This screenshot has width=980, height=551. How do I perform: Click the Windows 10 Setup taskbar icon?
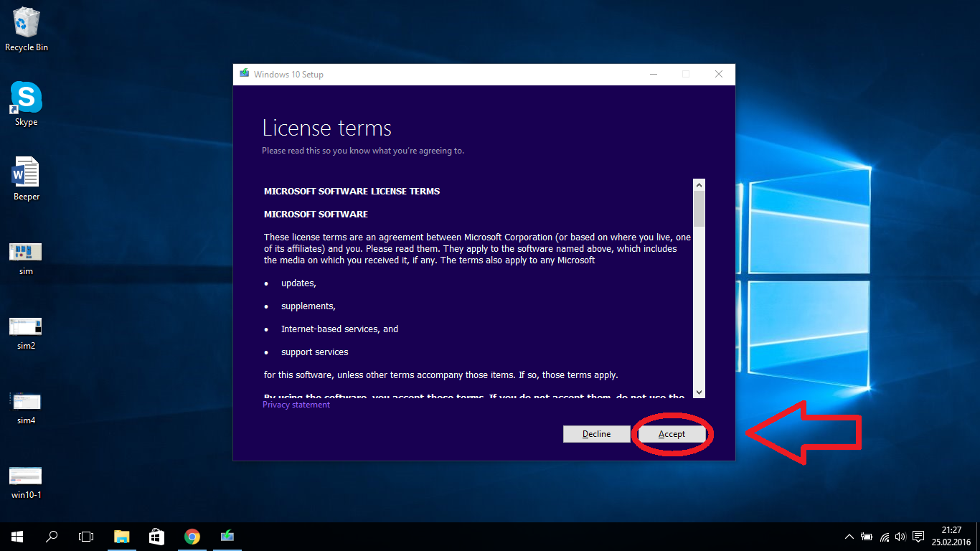227,536
